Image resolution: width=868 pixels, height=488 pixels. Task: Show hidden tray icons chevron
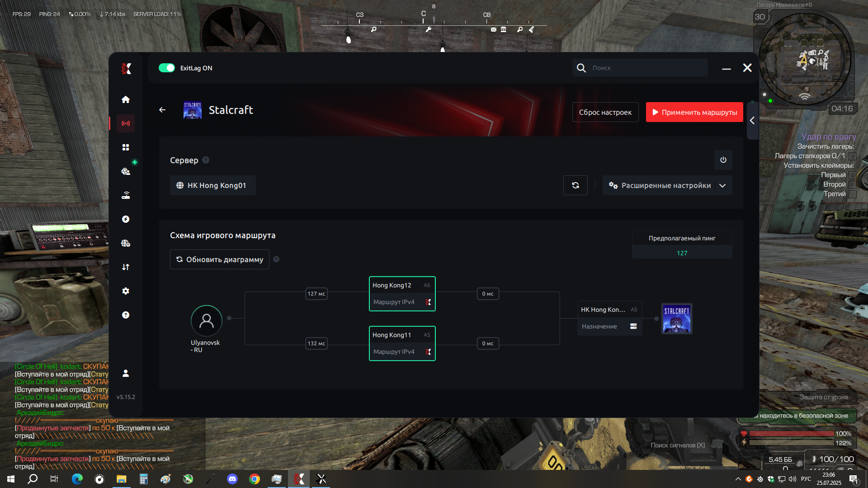738,479
